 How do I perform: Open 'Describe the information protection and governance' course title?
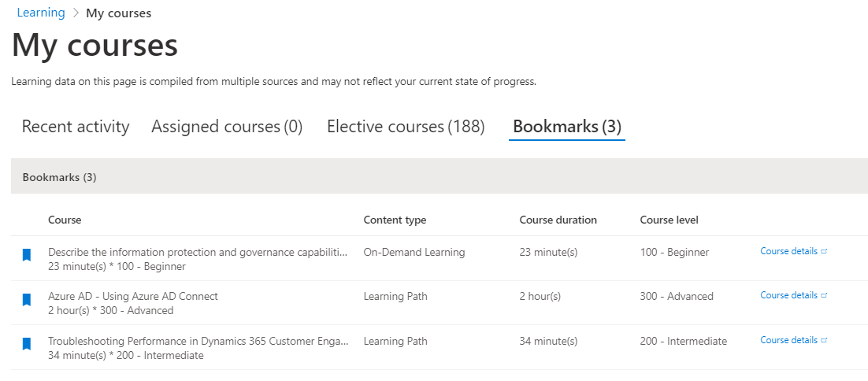point(198,253)
